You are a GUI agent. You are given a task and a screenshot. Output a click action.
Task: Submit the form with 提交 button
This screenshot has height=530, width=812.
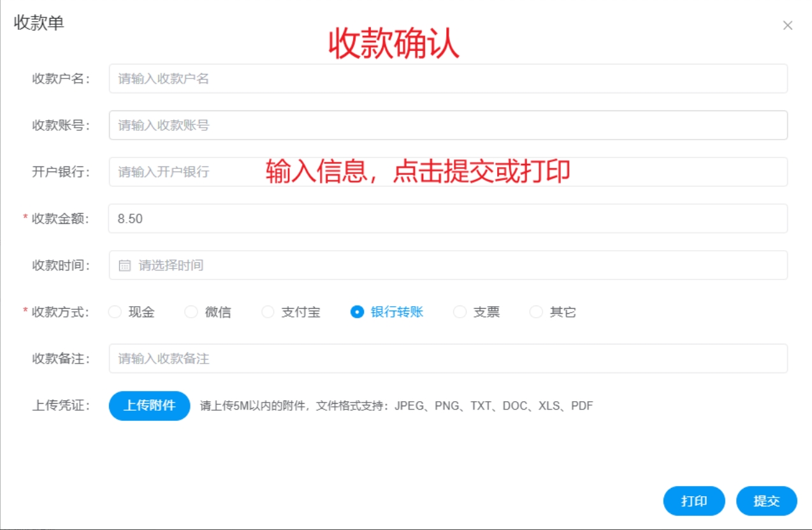[x=766, y=501]
